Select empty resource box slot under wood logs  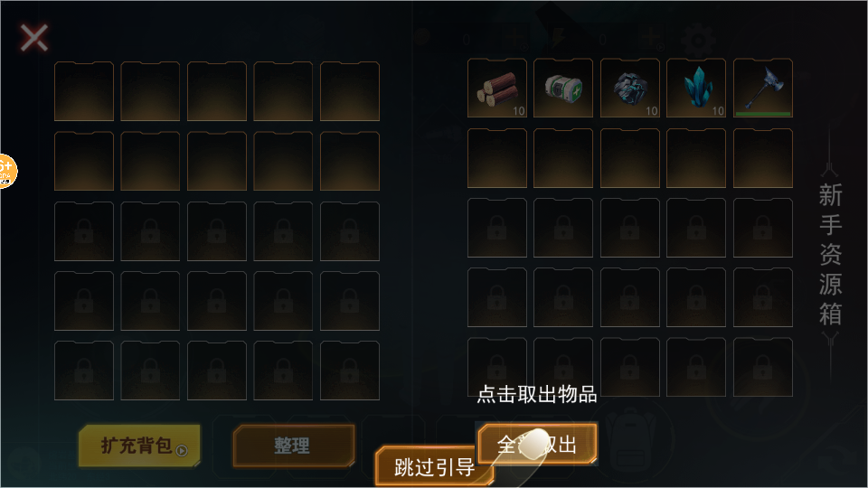coord(496,158)
